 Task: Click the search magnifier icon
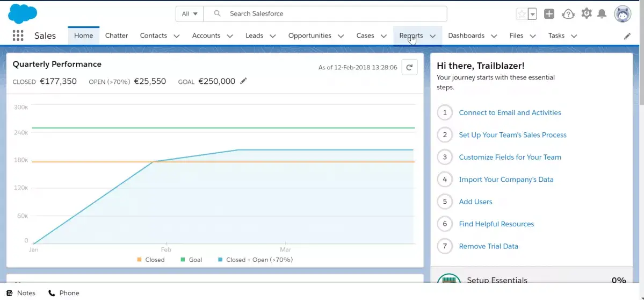click(218, 13)
